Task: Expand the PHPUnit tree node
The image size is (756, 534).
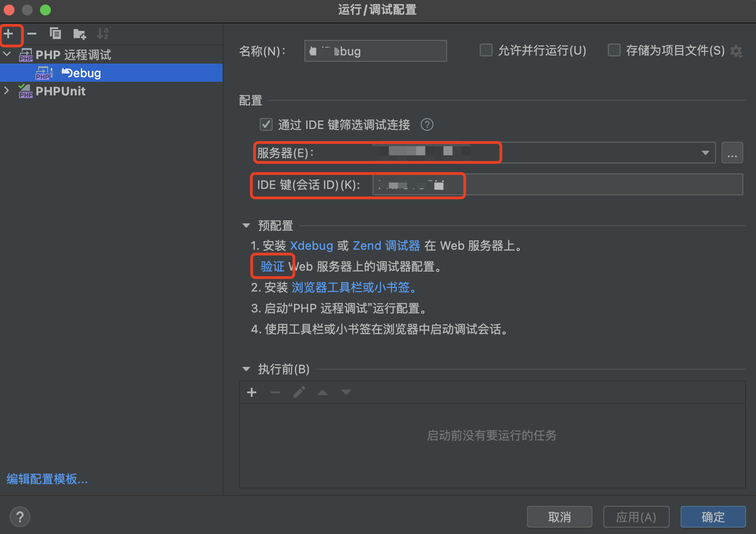Action: pyautogui.click(x=7, y=90)
